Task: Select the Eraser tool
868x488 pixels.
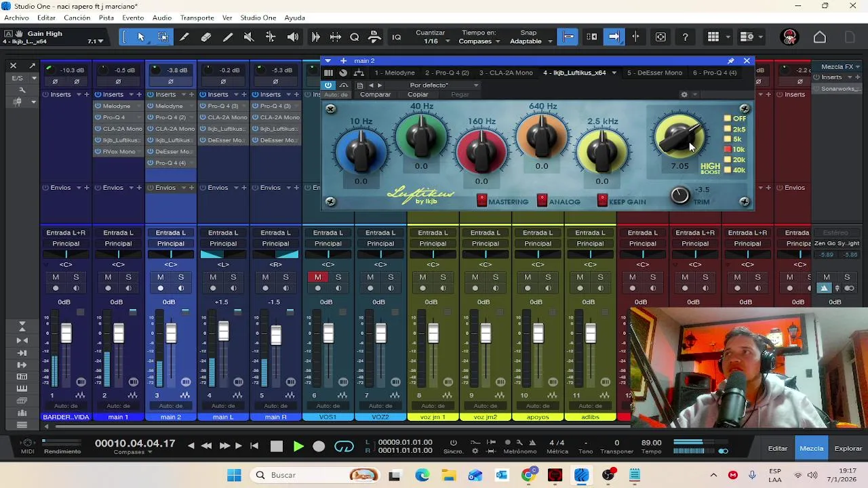Action: (206, 37)
